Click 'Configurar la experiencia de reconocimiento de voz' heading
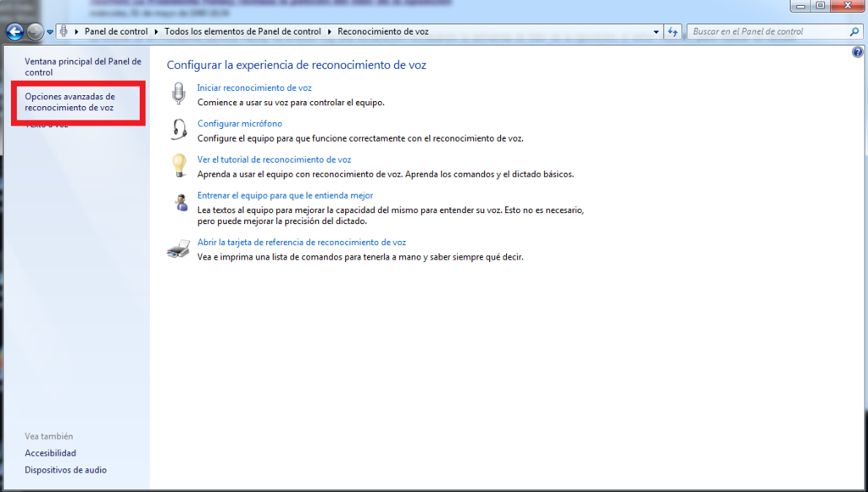The width and height of the screenshot is (868, 492). 297,64
